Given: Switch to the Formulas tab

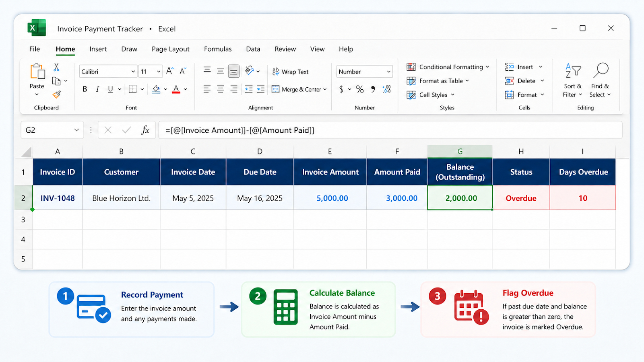Looking at the screenshot, I should (218, 49).
